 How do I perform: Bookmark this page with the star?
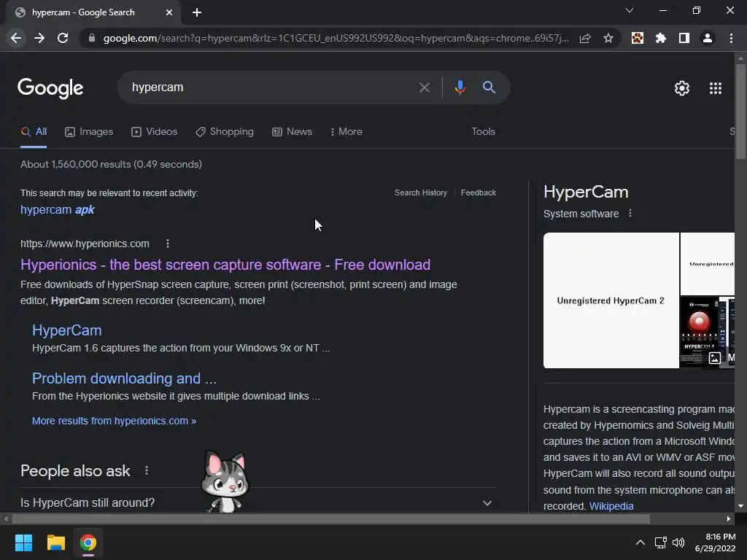(x=608, y=38)
